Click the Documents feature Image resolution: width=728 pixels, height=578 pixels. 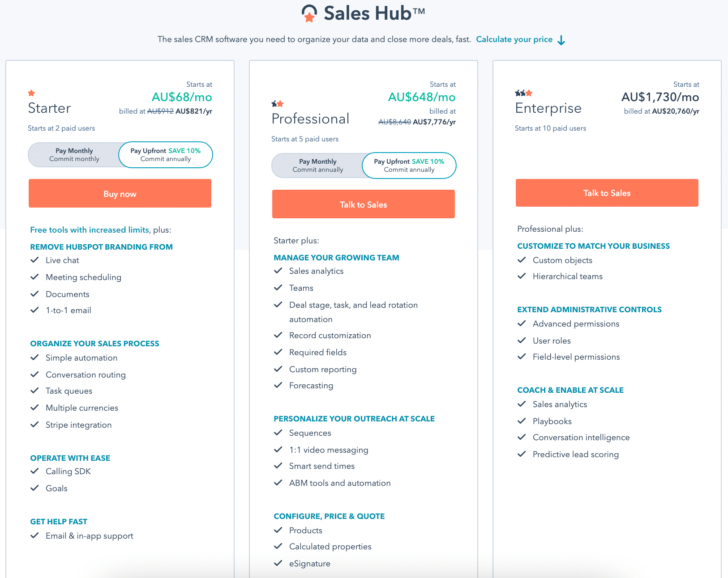tap(68, 294)
